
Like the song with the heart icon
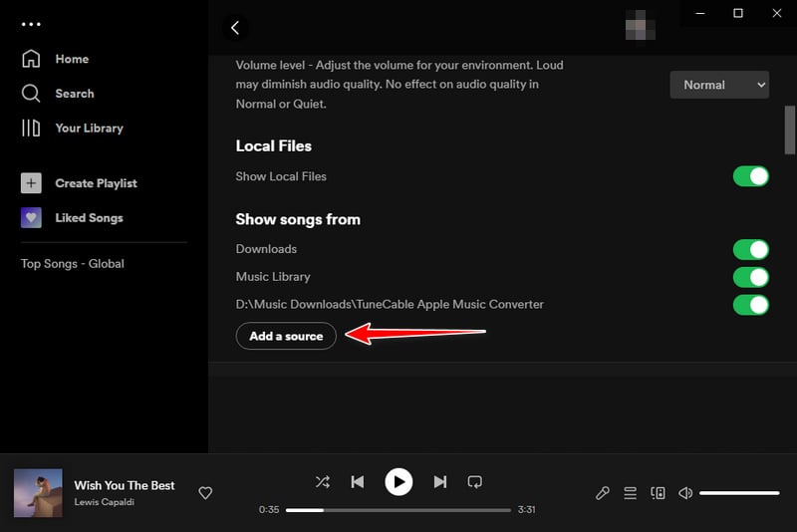tap(205, 493)
